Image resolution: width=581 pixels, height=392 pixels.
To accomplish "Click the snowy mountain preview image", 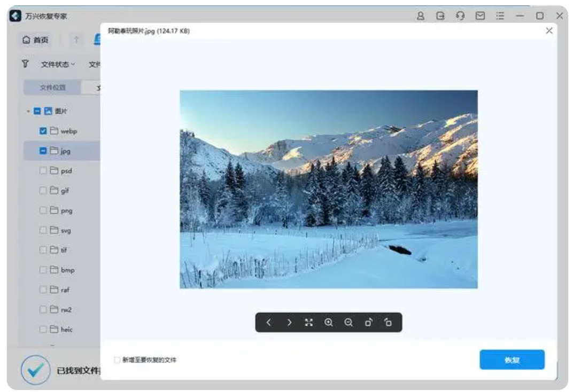I will (329, 189).
